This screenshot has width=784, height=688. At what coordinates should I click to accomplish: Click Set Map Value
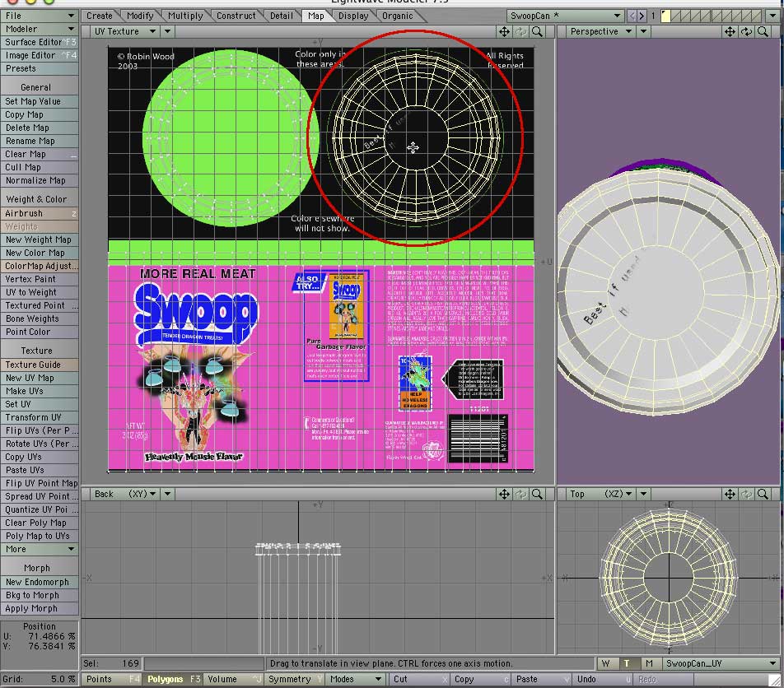coord(40,101)
